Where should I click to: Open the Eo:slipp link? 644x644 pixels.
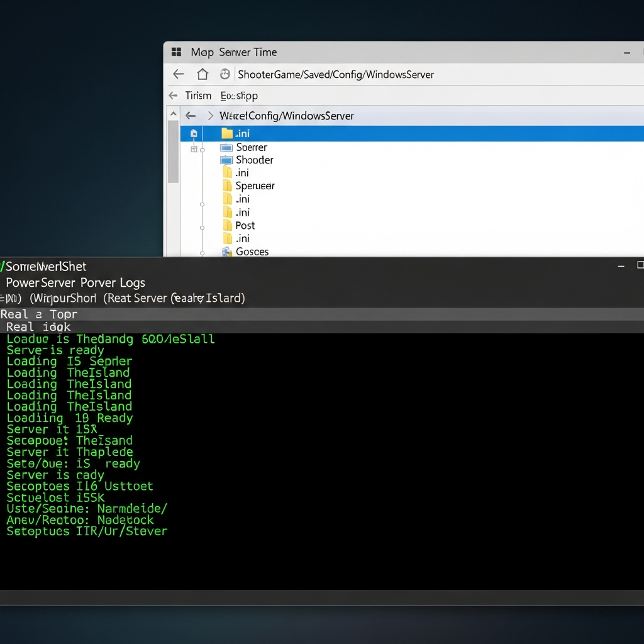tap(238, 95)
